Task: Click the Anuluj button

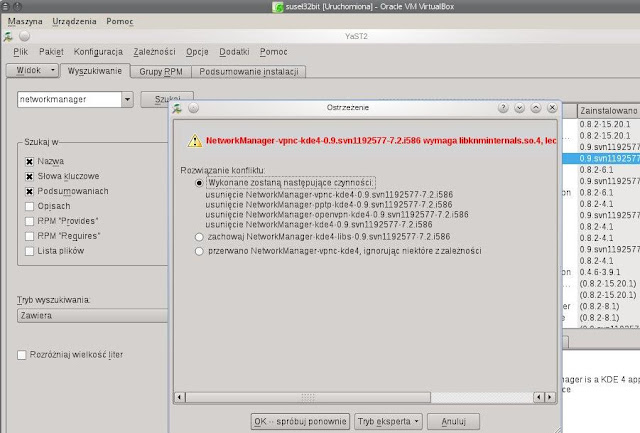Action: pos(453,422)
